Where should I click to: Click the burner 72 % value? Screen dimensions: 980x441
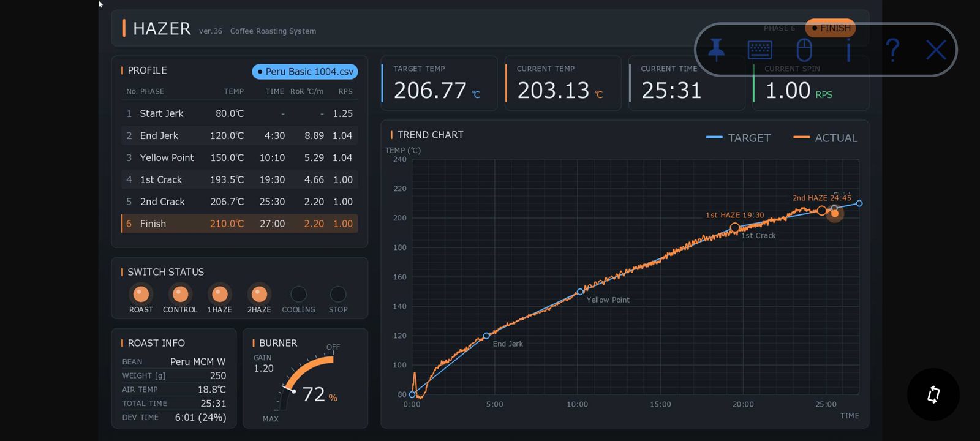point(320,395)
